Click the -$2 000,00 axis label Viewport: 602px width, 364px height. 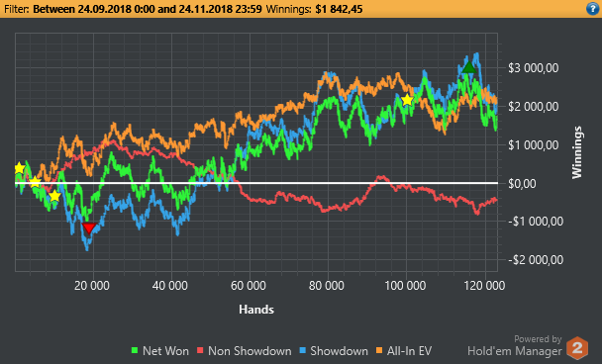(536, 260)
